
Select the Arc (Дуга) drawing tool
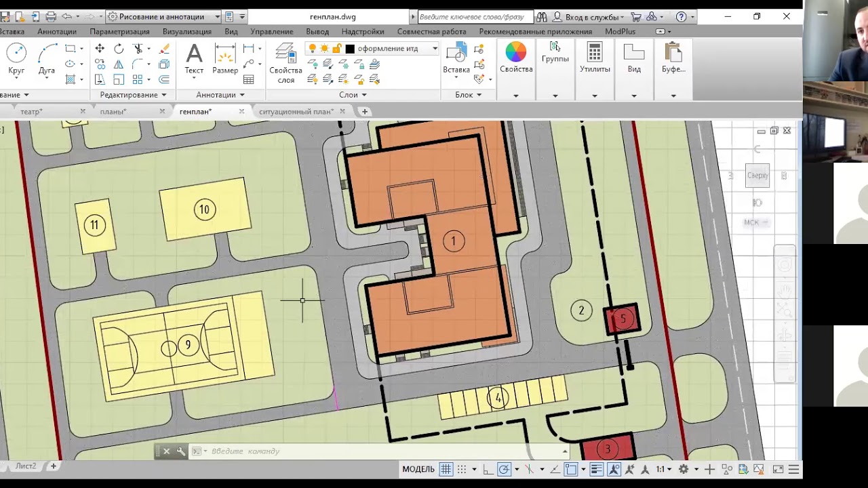tap(47, 58)
